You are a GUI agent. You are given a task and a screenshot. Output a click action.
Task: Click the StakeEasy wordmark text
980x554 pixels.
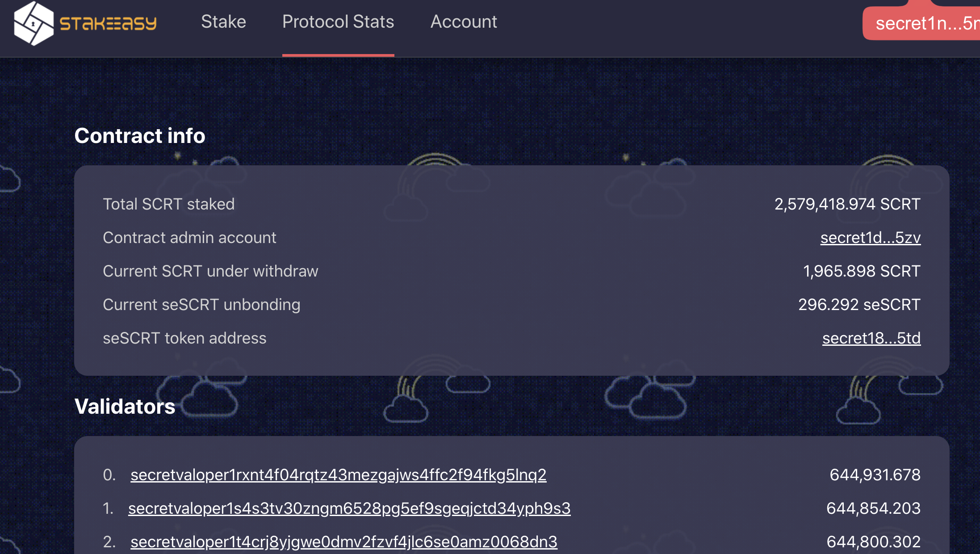(x=108, y=23)
